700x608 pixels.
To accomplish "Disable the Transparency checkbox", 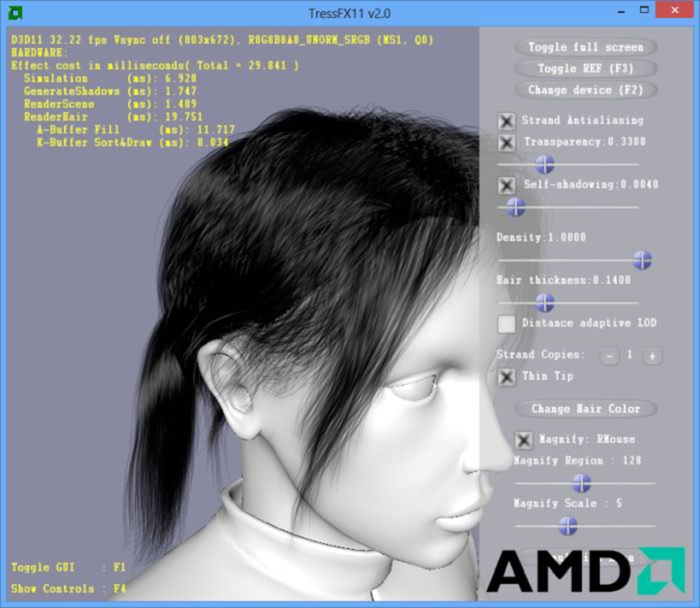I will 506,143.
